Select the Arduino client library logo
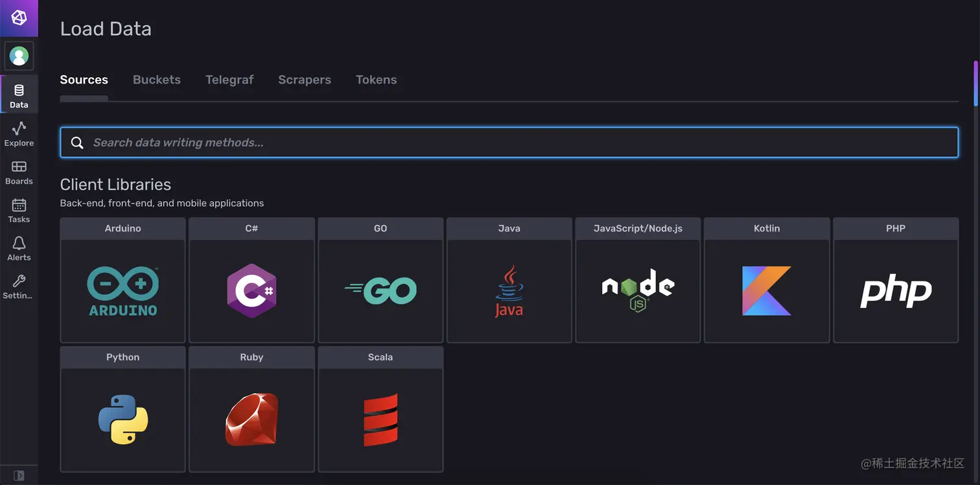This screenshot has width=980, height=485. click(122, 291)
